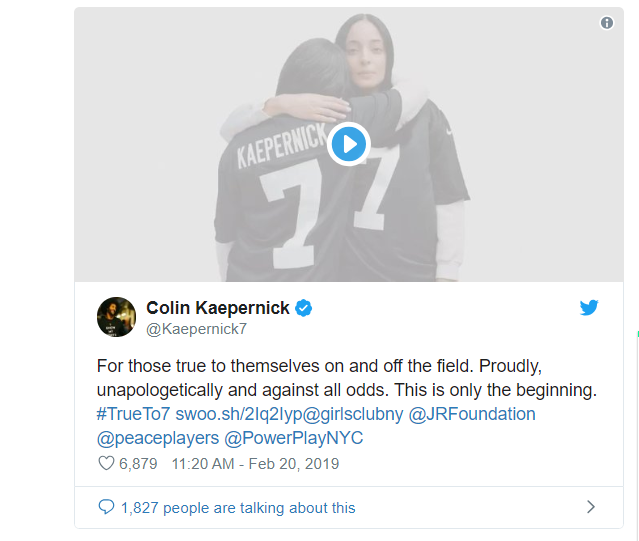Image resolution: width=639 pixels, height=541 pixels.
Task: Open Colin Kaepernick's profile avatar
Action: click(117, 317)
